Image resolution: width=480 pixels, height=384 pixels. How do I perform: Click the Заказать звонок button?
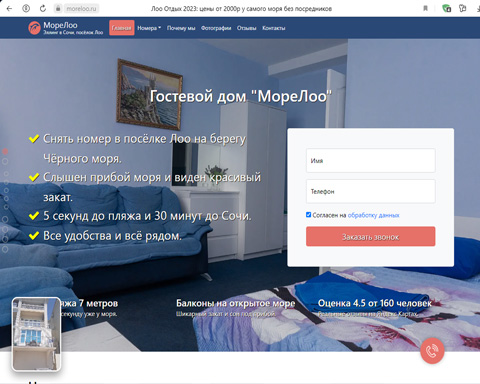click(371, 237)
